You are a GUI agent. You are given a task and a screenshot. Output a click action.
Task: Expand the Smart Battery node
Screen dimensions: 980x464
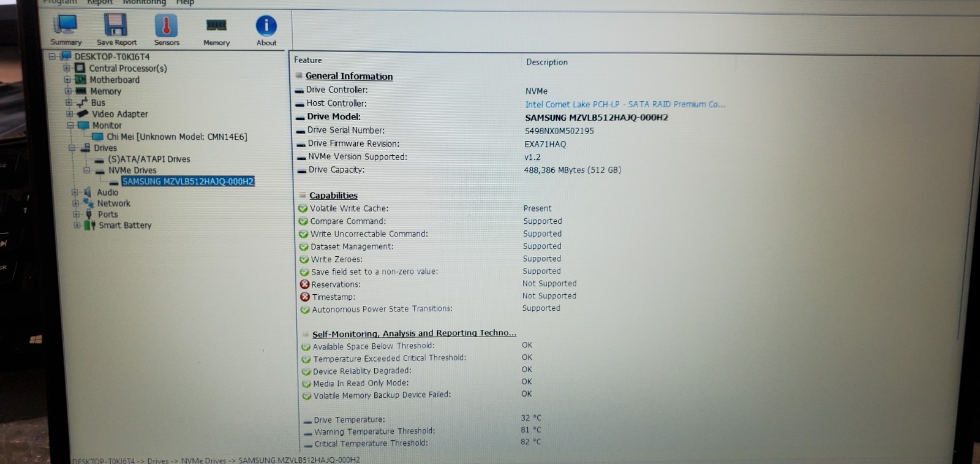coord(77,225)
